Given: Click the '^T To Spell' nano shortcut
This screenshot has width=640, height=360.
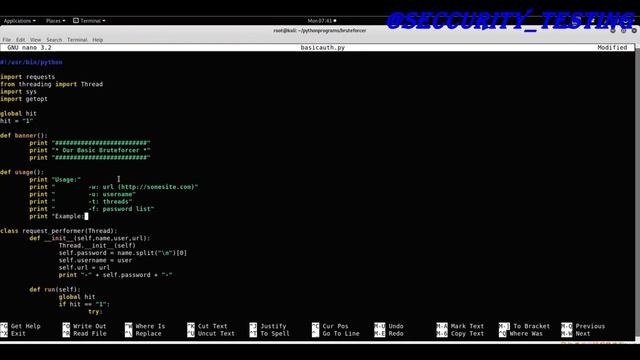Looking at the screenshot, I should click(270, 333).
